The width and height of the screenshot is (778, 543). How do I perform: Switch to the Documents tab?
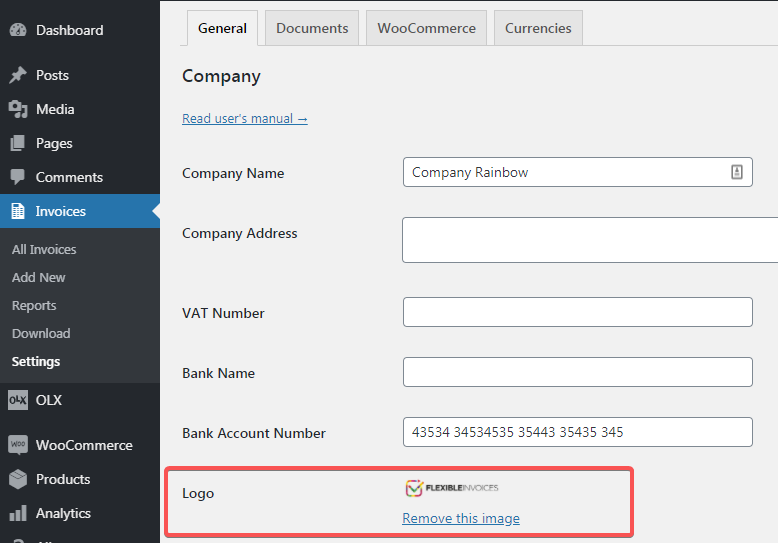pyautogui.click(x=312, y=28)
